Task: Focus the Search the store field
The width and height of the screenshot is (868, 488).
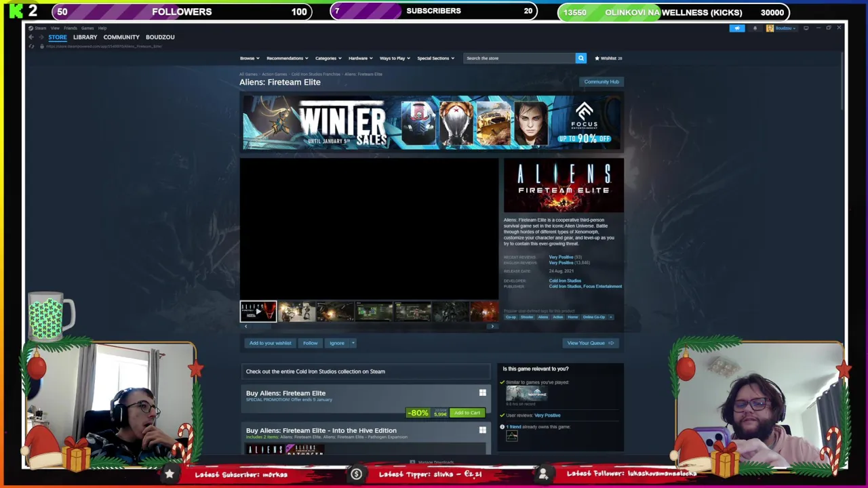Action: [519, 58]
